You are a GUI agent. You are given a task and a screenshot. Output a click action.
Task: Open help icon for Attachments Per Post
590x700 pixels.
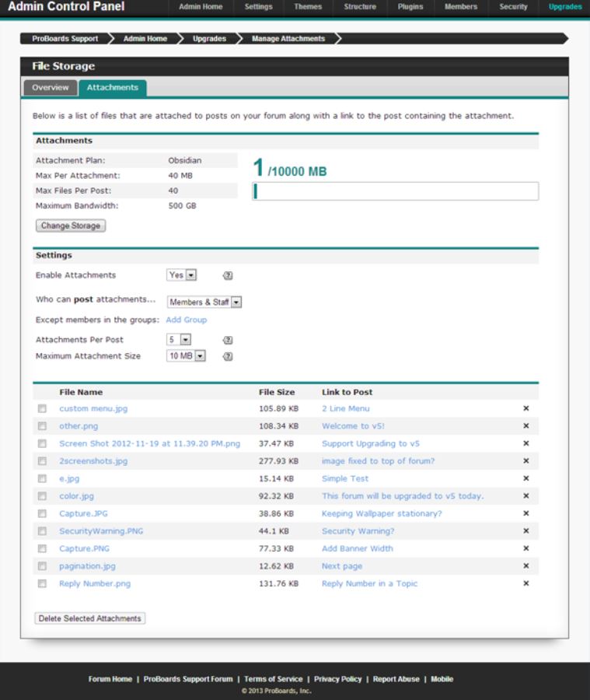(x=228, y=340)
